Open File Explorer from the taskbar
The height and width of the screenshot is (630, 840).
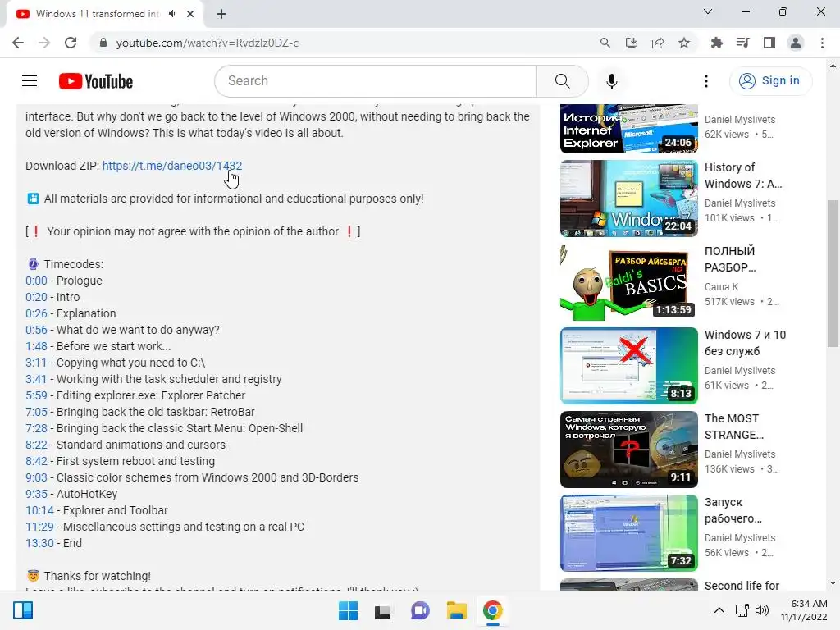(x=456, y=610)
